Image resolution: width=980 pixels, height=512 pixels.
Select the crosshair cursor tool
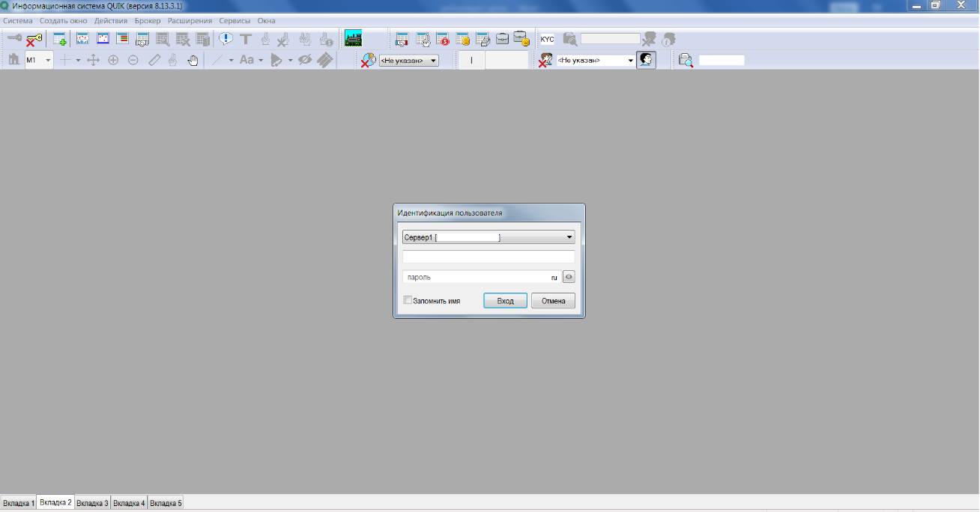(65, 60)
